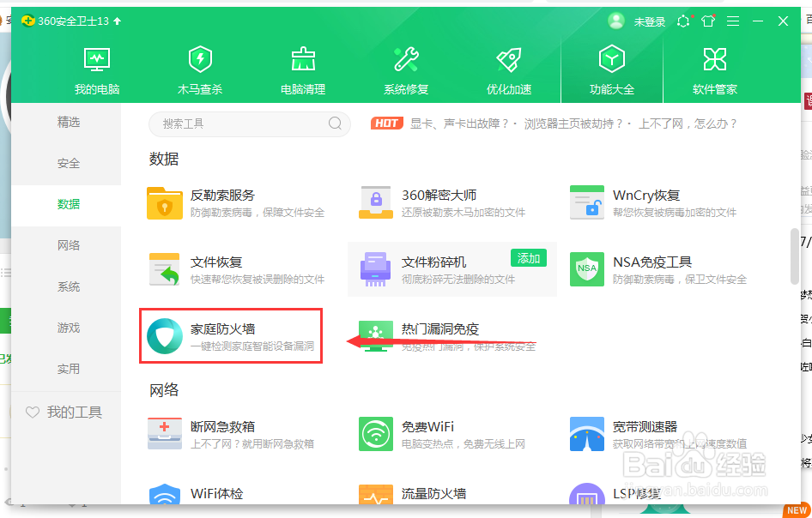
Task: Open 系统修复 wrench icon
Action: (406, 59)
